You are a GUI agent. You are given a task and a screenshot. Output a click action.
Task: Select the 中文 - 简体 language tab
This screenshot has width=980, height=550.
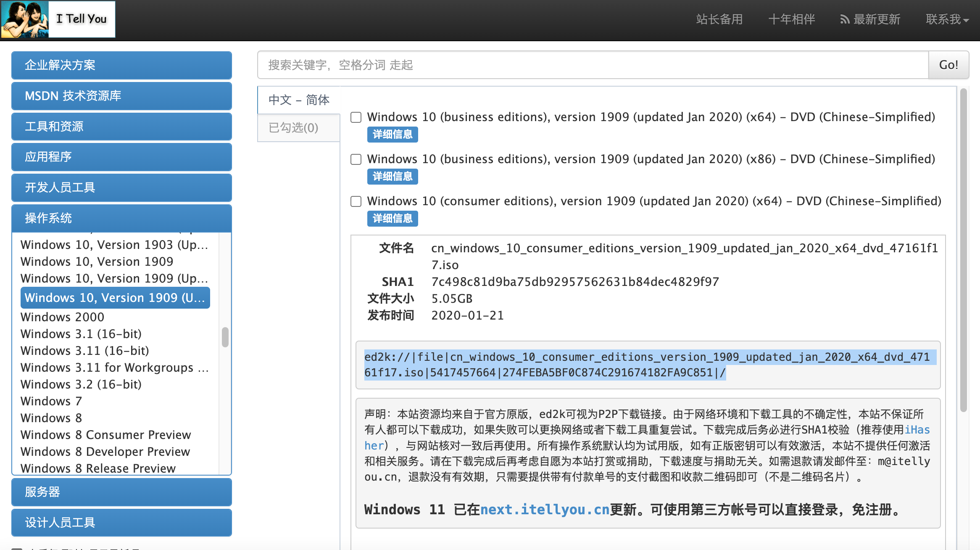299,100
